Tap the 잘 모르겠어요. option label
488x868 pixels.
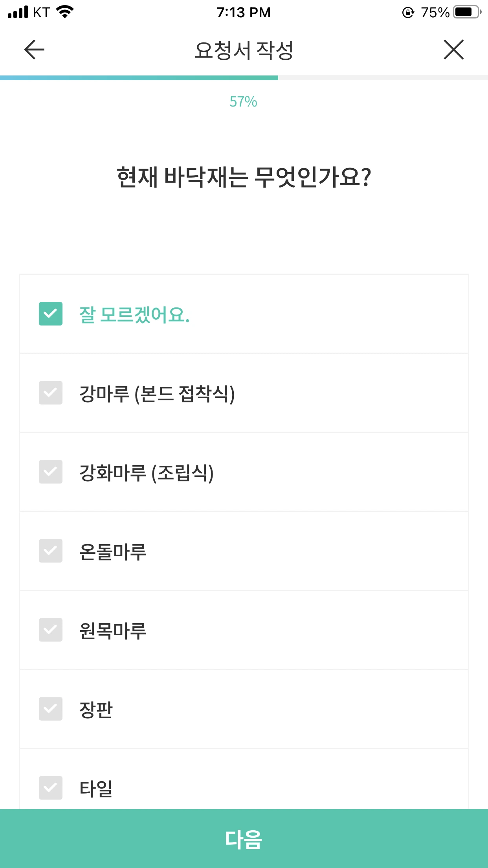(135, 314)
